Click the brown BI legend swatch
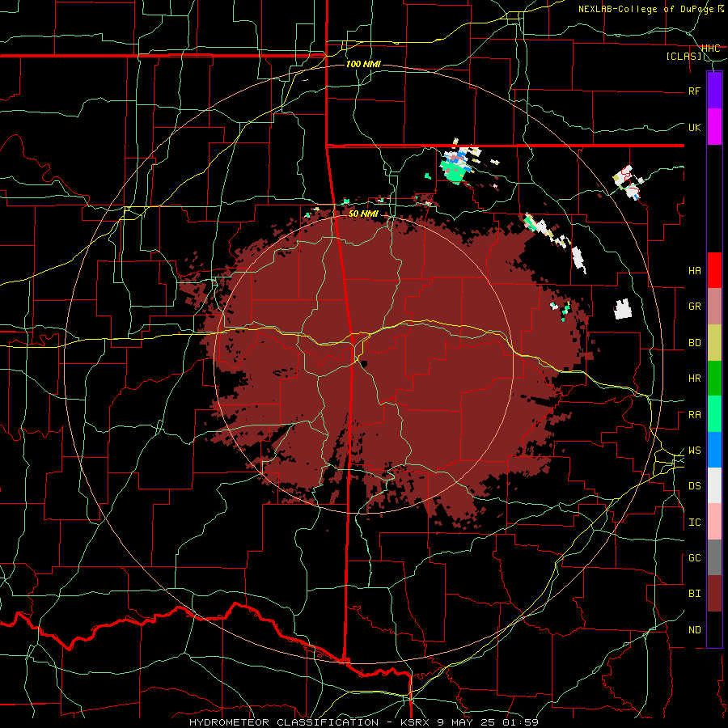 click(714, 594)
